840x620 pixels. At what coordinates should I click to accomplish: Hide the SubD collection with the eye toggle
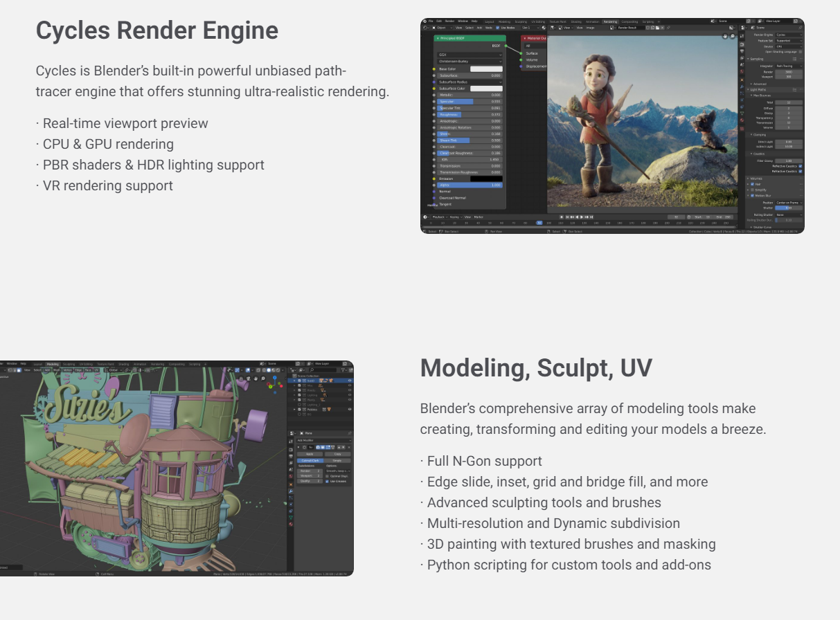pos(348,381)
